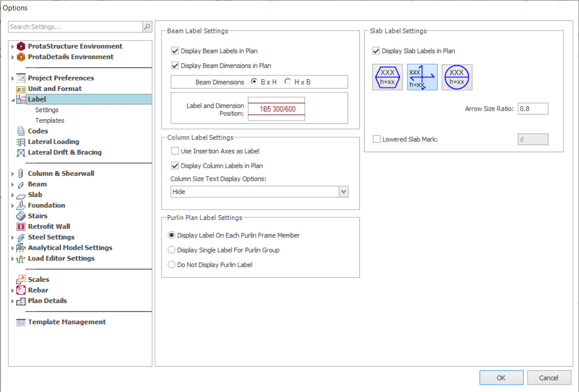Select the B x H beam dimension option
The image size is (579, 392).
point(255,82)
